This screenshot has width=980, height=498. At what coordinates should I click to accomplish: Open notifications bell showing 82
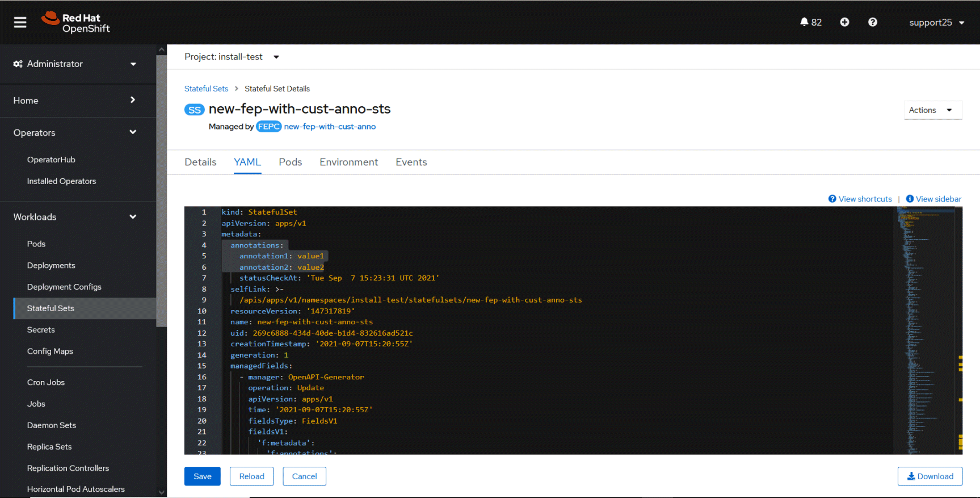(811, 22)
